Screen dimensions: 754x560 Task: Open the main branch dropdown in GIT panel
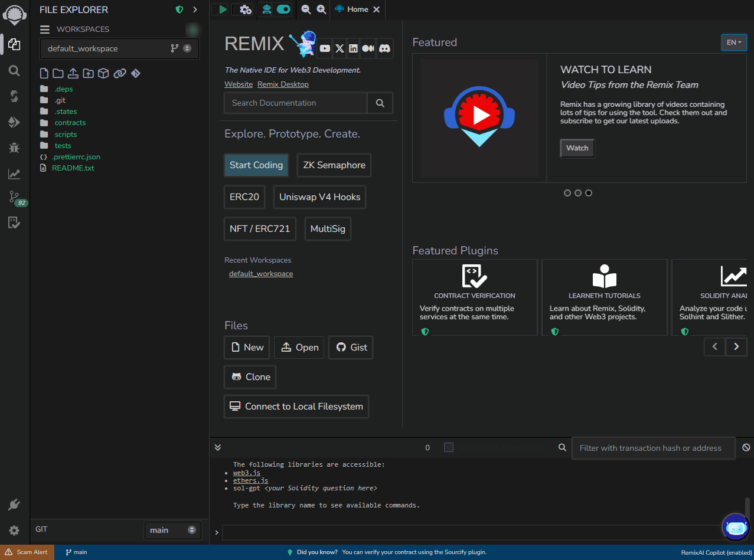point(172,530)
